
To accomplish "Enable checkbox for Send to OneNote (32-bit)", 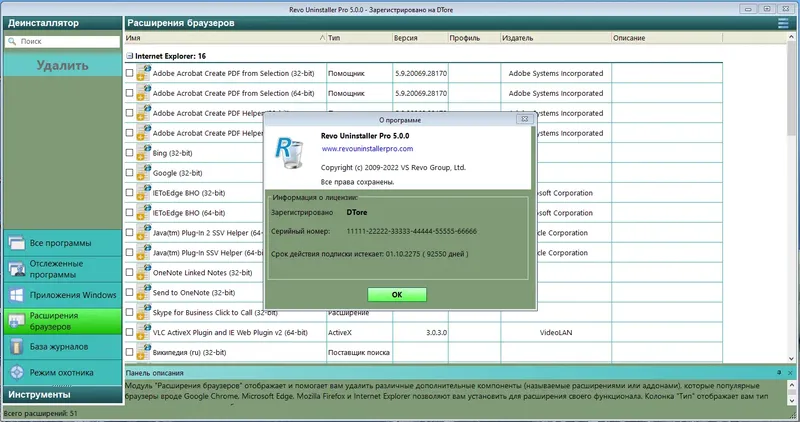I will coord(130,292).
